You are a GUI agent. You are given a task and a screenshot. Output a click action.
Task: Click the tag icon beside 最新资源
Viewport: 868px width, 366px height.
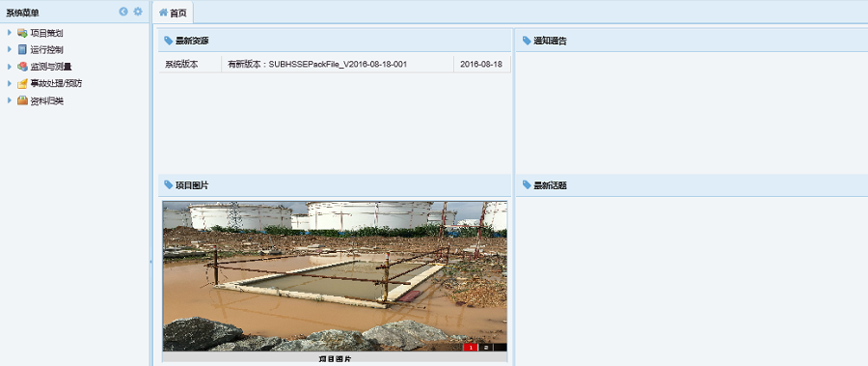coord(168,41)
